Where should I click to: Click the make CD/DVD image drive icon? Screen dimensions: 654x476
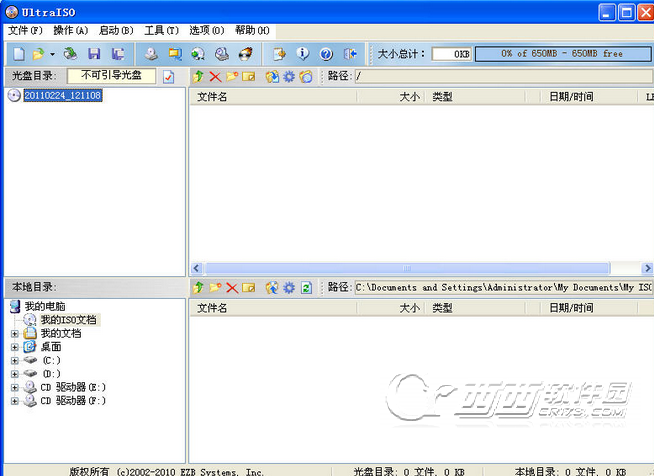click(151, 54)
